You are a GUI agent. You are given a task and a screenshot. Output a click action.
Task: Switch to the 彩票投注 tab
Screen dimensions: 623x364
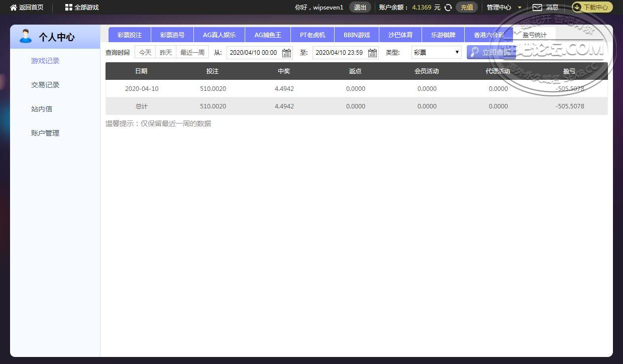click(130, 35)
